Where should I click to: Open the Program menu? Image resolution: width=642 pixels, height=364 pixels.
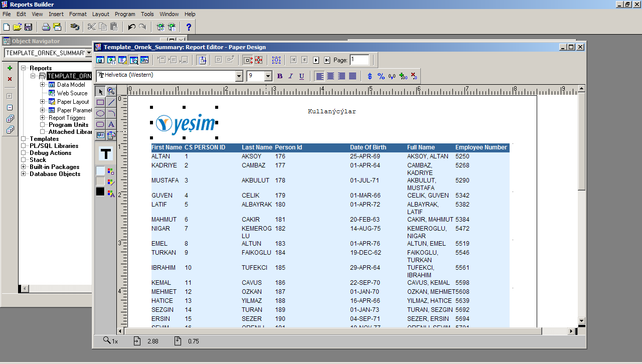pyautogui.click(x=124, y=14)
